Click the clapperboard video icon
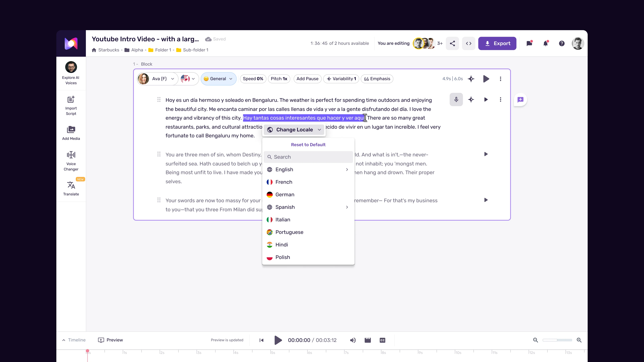Viewport: 644px width, 362px height. (x=368, y=340)
